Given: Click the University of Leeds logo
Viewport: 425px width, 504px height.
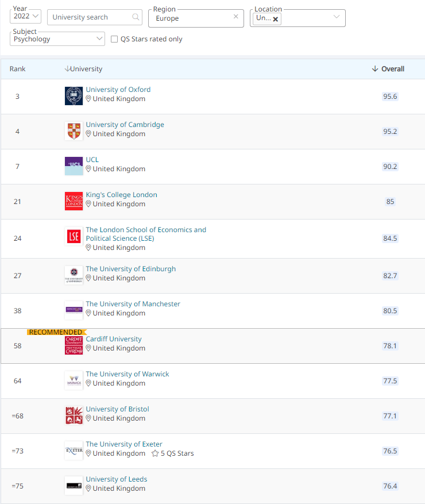Looking at the screenshot, I should coord(74,486).
